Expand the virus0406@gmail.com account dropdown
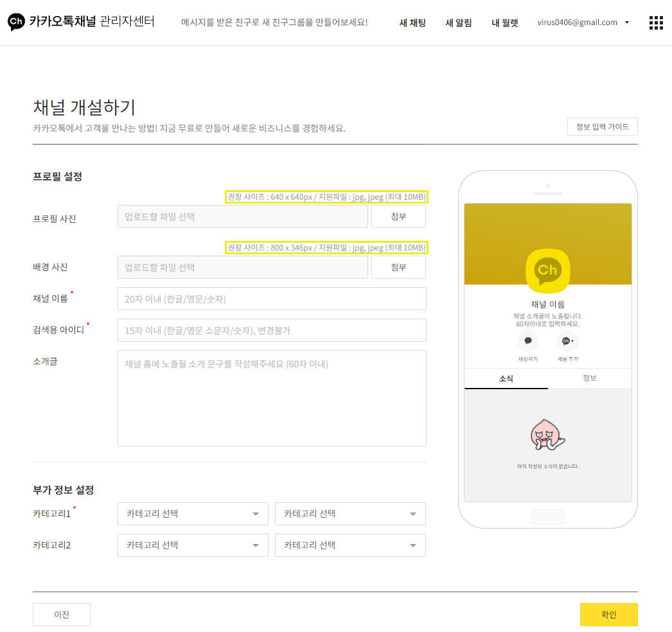This screenshot has height=632, width=672. [x=583, y=22]
